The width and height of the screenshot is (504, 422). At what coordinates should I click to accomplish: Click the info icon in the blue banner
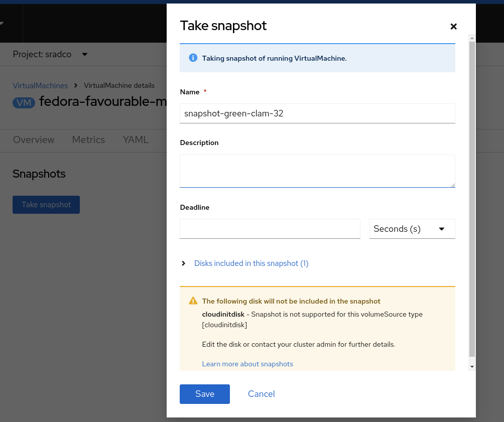click(193, 58)
